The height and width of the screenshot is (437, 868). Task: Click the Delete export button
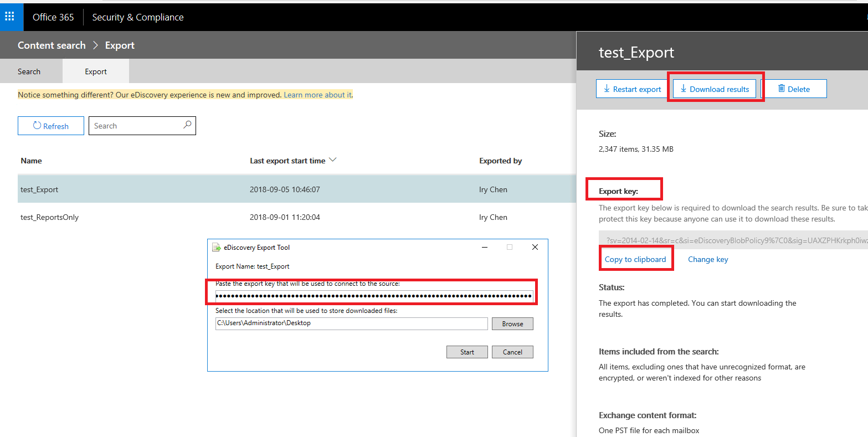pos(794,89)
